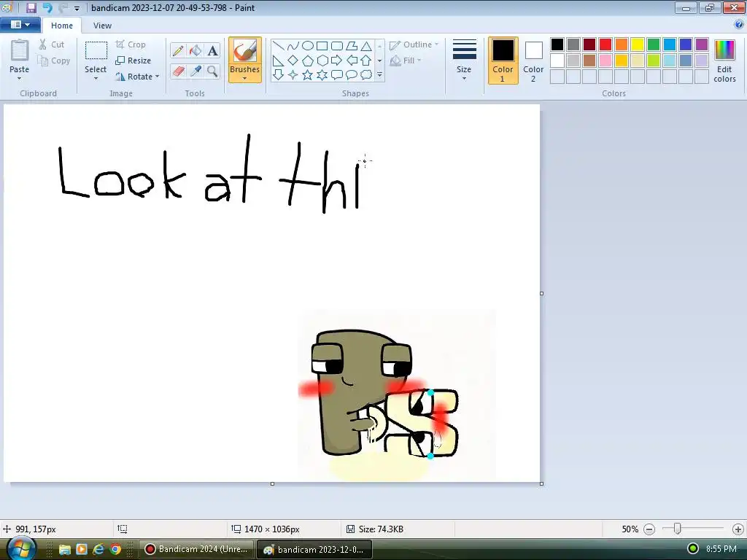The height and width of the screenshot is (560, 747).
Task: Pick the black color swatch
Action: [x=557, y=44]
